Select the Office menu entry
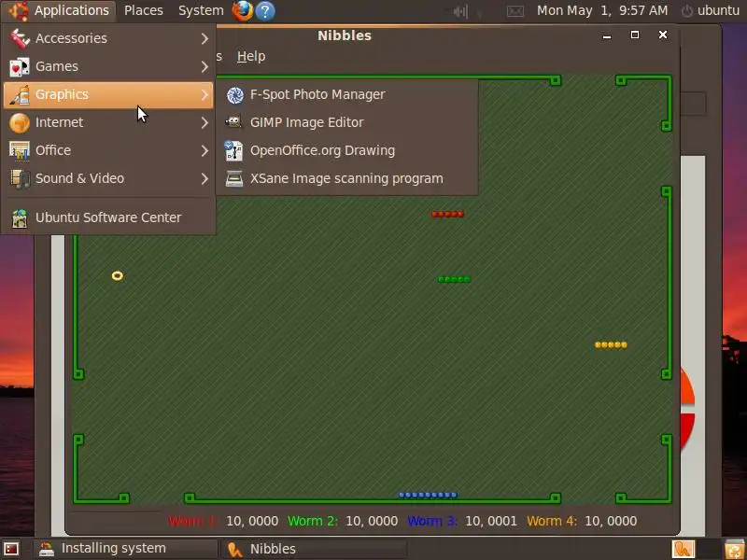Viewport: 747px width, 560px height. (109, 150)
